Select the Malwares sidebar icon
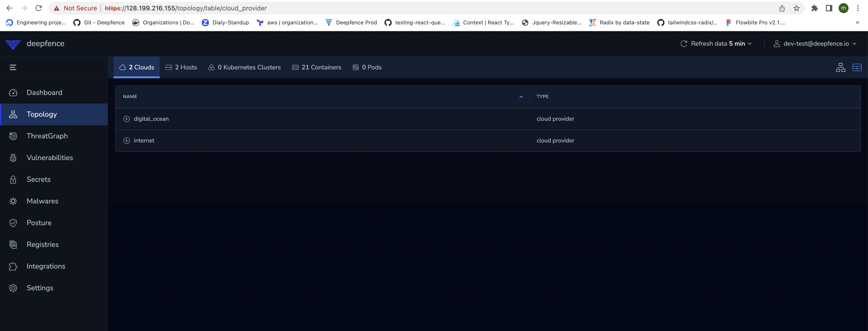Image resolution: width=868 pixels, height=331 pixels. coord(42,201)
